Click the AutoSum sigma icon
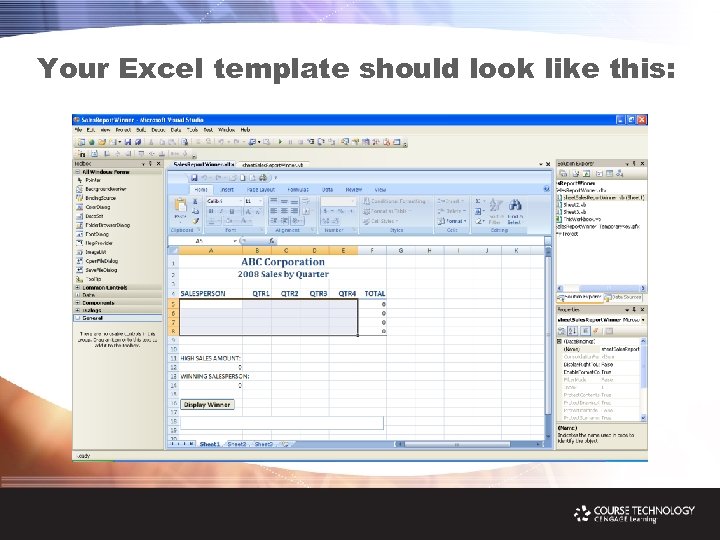 pyautogui.click(x=478, y=201)
